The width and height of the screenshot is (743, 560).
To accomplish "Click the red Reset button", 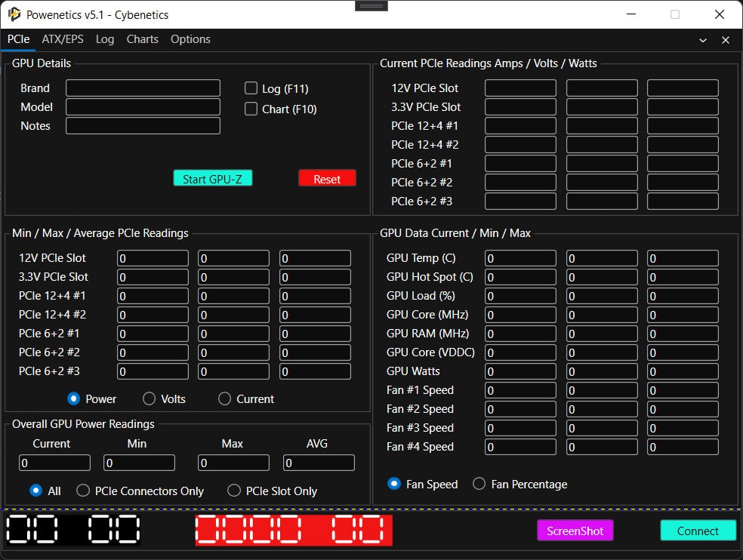I will click(327, 179).
